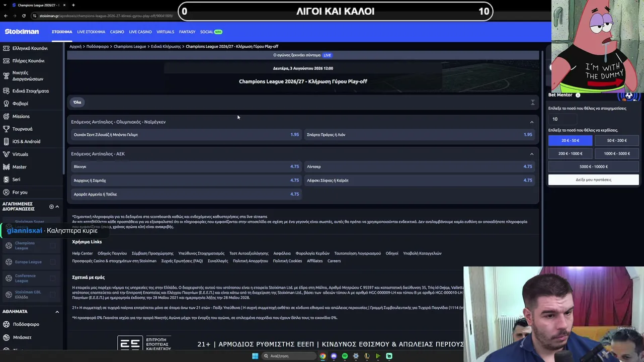644x362 pixels.
Task: Open Missions target icon
Action: click(x=7, y=116)
